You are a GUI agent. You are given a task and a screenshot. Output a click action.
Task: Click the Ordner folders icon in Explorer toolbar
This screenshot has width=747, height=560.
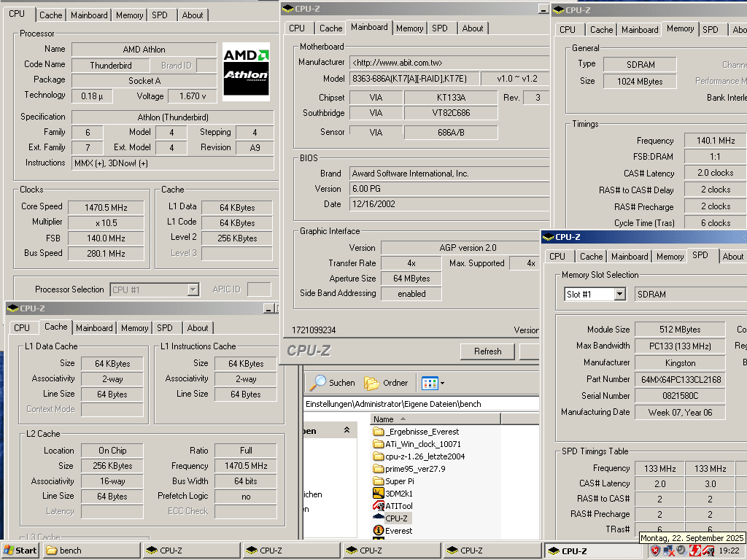tap(371, 383)
